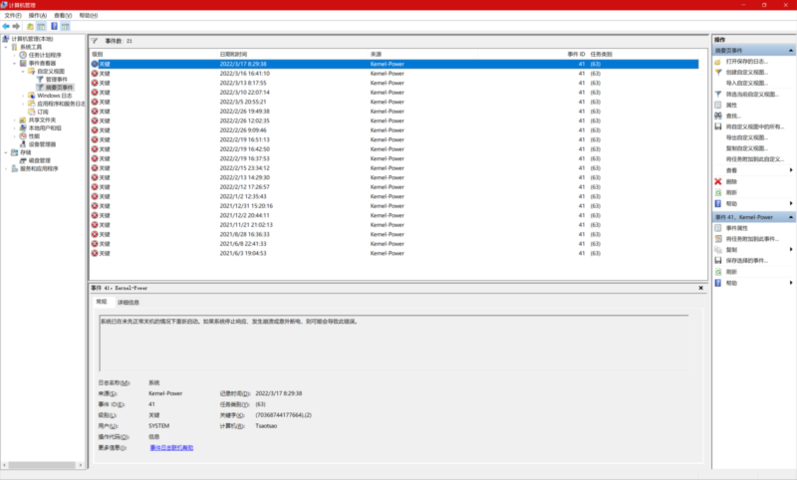Select the event dated 2022/3/10 22:07:14
The height and width of the screenshot is (480, 797).
click(x=244, y=92)
